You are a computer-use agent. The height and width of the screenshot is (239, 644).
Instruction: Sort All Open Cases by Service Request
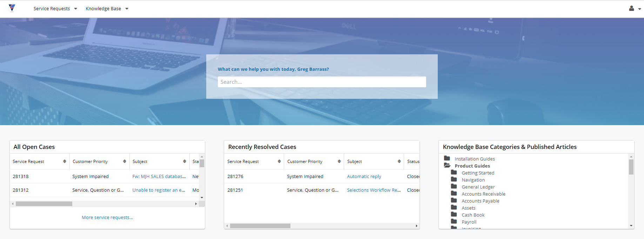point(65,162)
